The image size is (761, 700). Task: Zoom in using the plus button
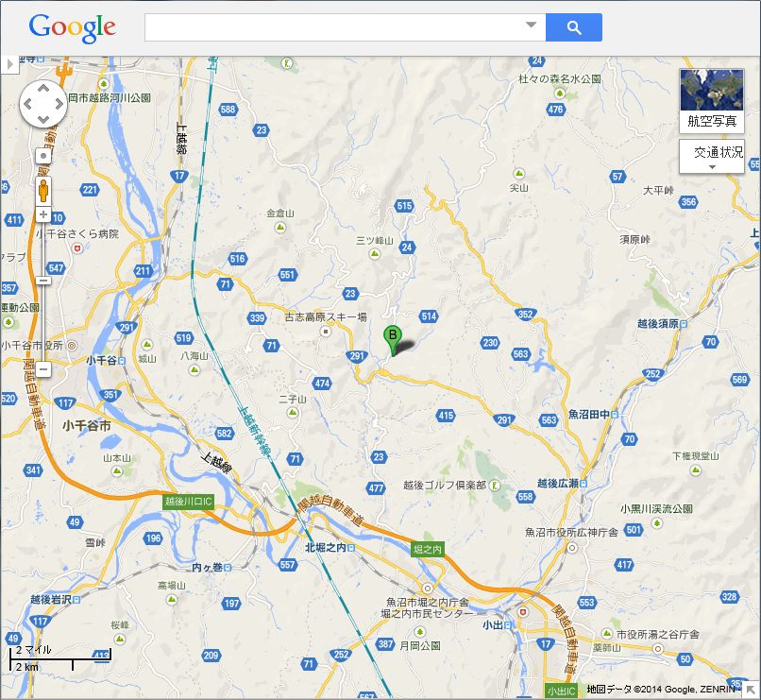43,214
